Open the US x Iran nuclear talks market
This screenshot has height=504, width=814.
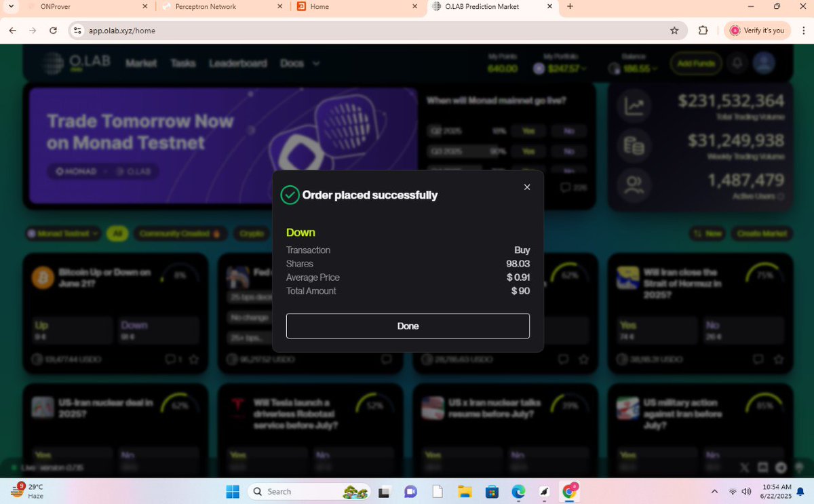(x=495, y=408)
